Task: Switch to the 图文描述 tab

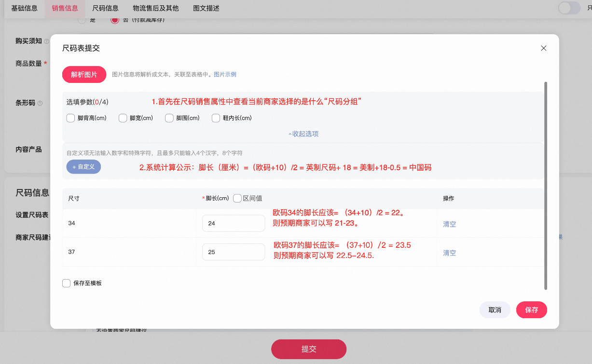Action: coord(206,8)
